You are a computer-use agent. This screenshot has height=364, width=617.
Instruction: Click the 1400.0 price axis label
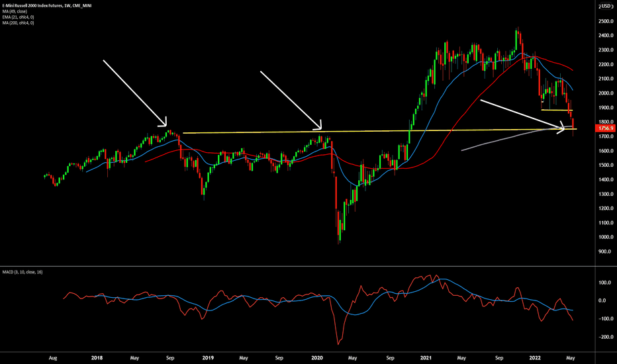[x=606, y=179]
